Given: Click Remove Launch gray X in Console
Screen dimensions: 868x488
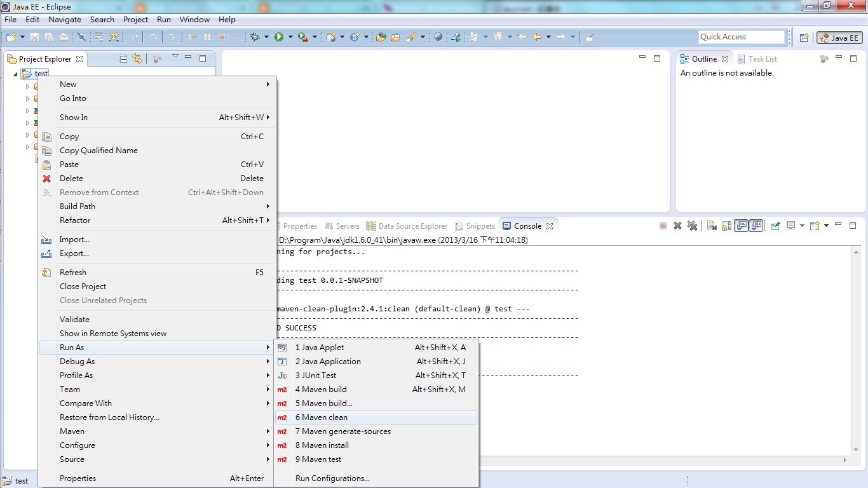Looking at the screenshot, I should (x=677, y=226).
